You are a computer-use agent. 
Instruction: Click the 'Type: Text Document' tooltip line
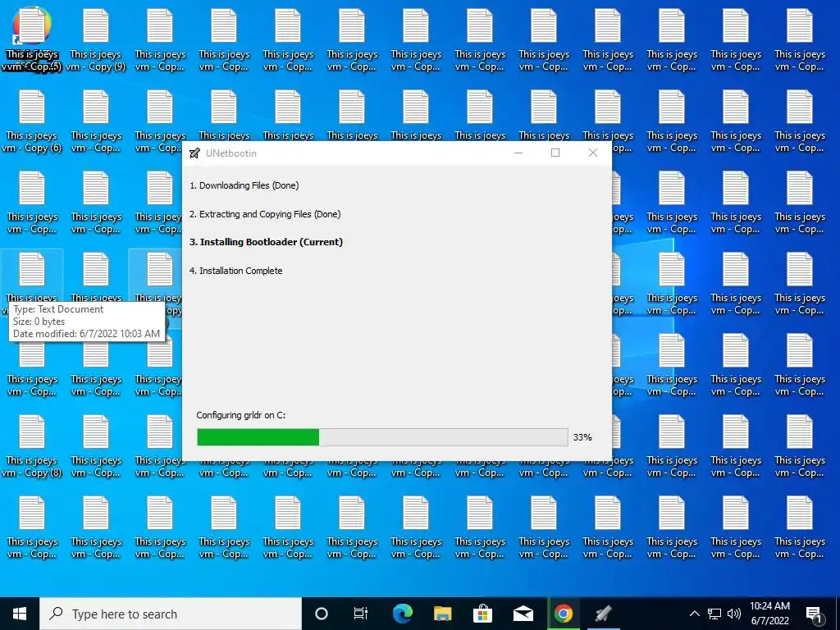coord(58,309)
